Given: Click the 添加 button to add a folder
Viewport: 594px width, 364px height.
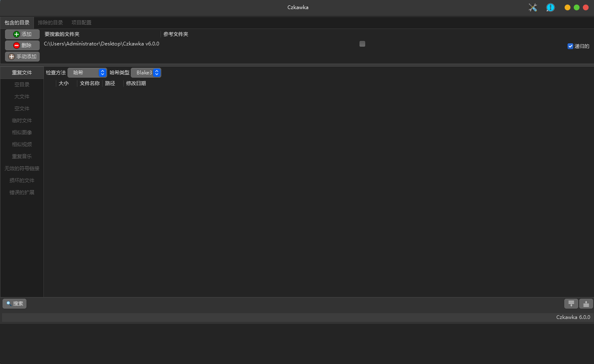Looking at the screenshot, I should click(22, 34).
